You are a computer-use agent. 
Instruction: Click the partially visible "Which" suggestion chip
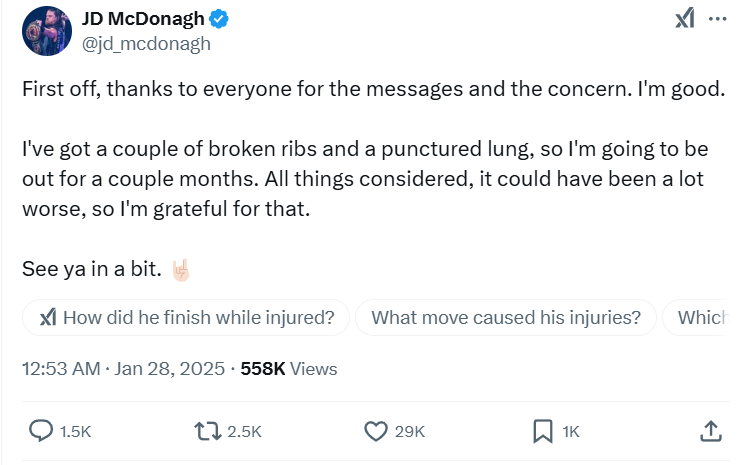[702, 318]
